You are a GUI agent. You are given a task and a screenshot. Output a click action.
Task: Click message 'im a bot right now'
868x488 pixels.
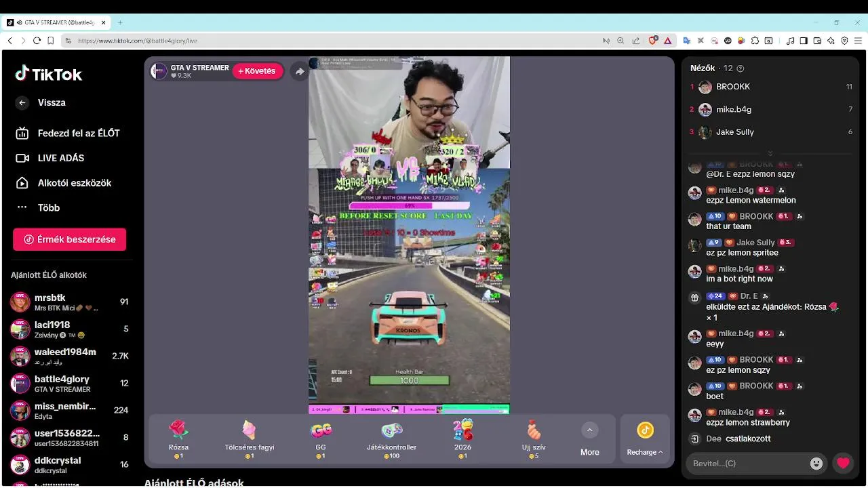(739, 279)
